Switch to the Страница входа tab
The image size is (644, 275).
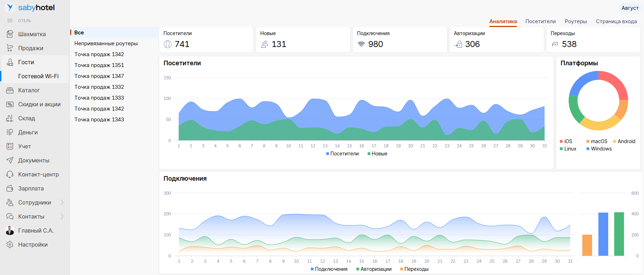616,21
